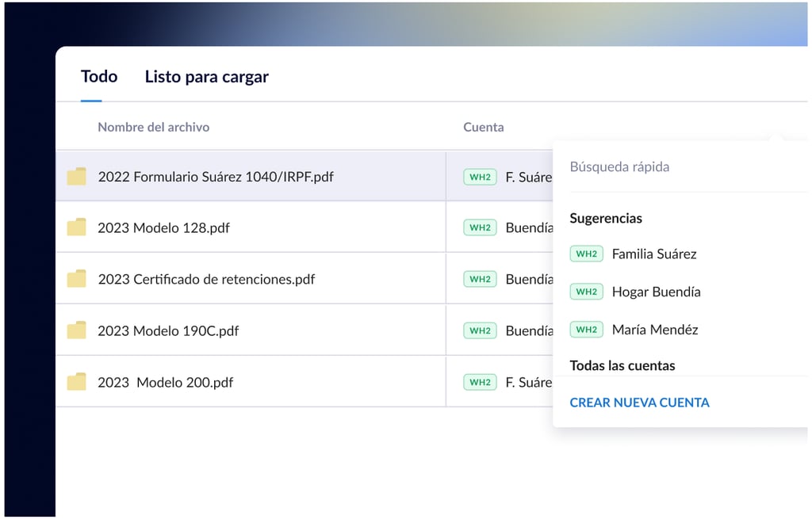The width and height of the screenshot is (812, 519).
Task: Open the Listo para cargar tab
Action: coord(206,77)
